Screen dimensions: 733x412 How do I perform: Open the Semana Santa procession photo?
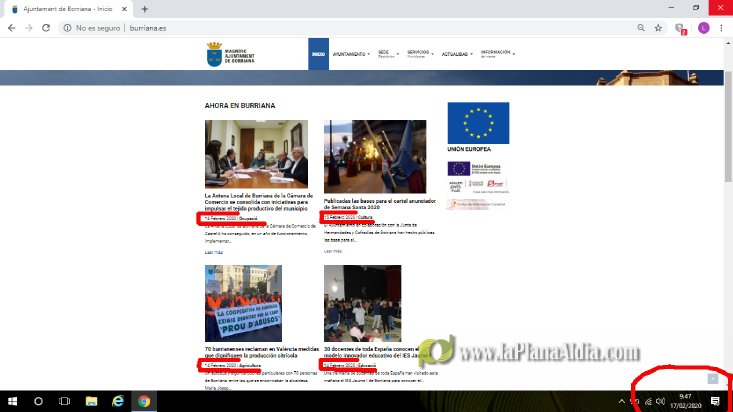pyautogui.click(x=375, y=156)
